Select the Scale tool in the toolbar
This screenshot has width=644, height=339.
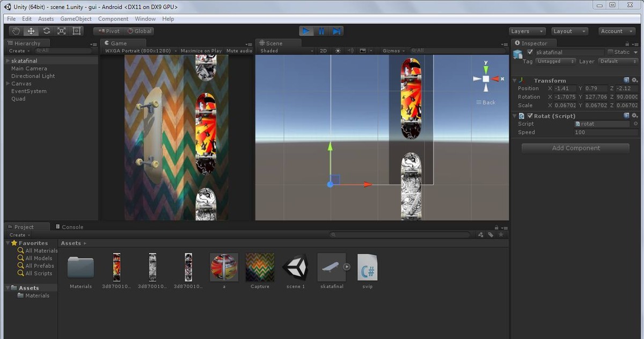(62, 31)
